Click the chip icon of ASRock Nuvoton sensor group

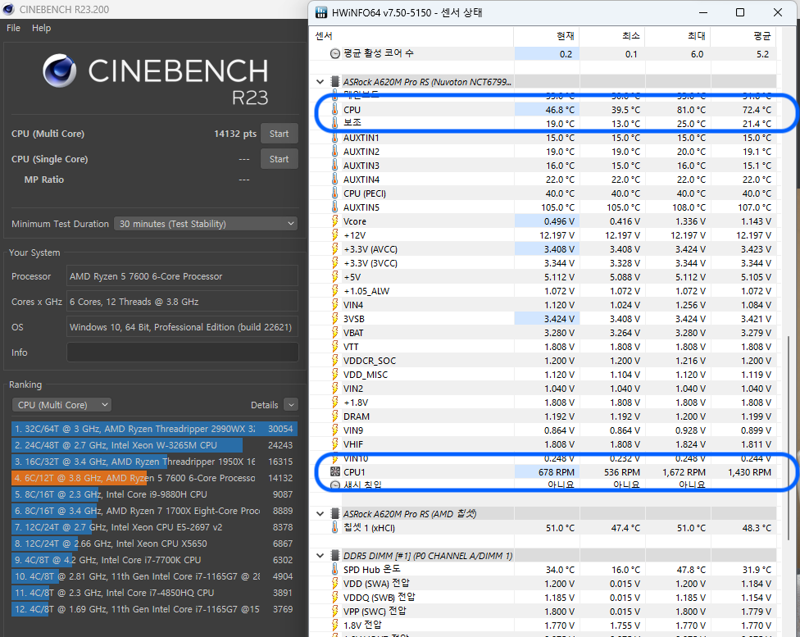335,82
